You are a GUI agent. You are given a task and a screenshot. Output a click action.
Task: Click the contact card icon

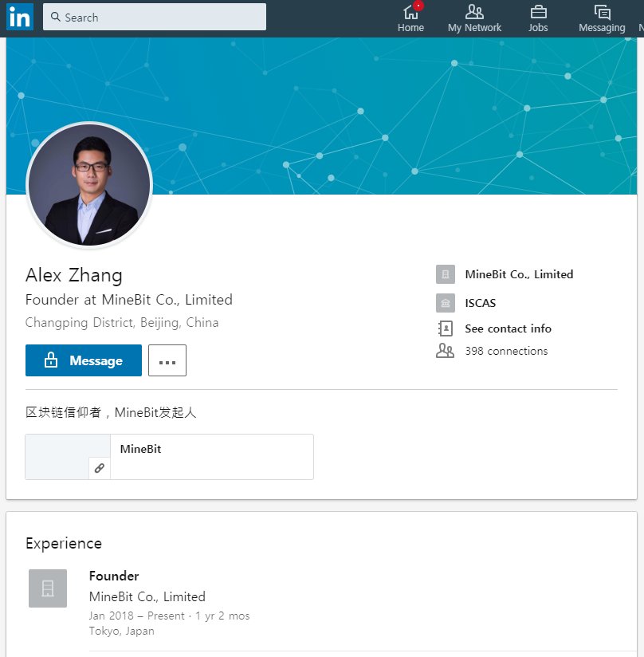(x=445, y=328)
